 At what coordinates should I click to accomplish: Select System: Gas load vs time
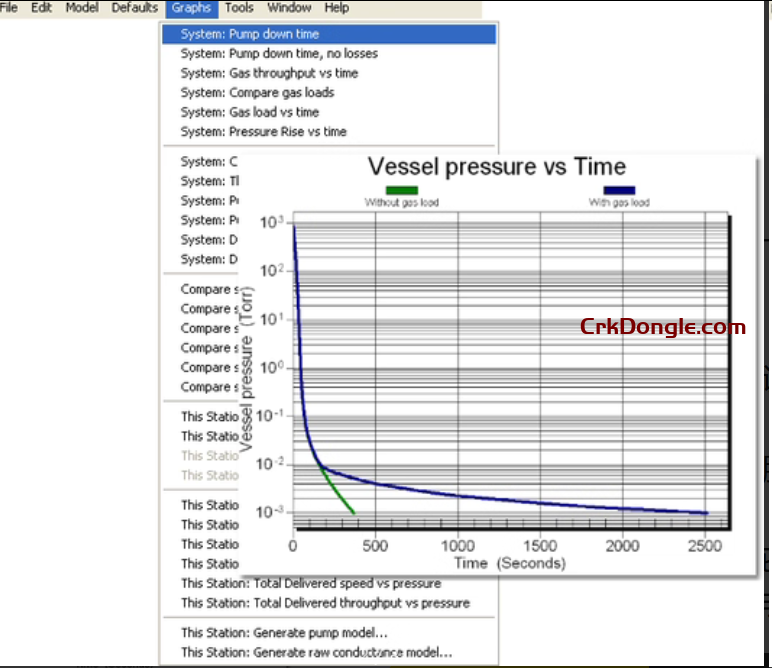click(x=250, y=112)
